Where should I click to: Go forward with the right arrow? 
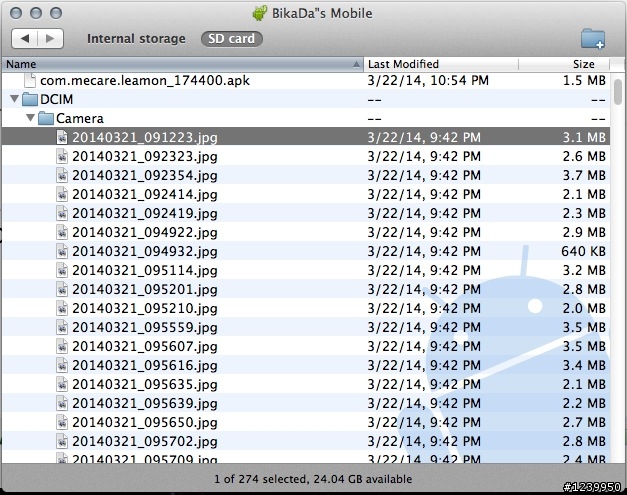(50, 39)
